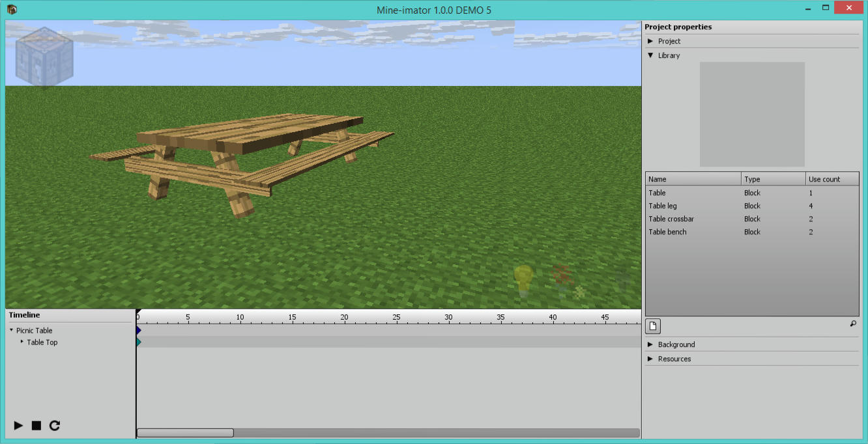Close the Mine-imator window

coord(848,7)
